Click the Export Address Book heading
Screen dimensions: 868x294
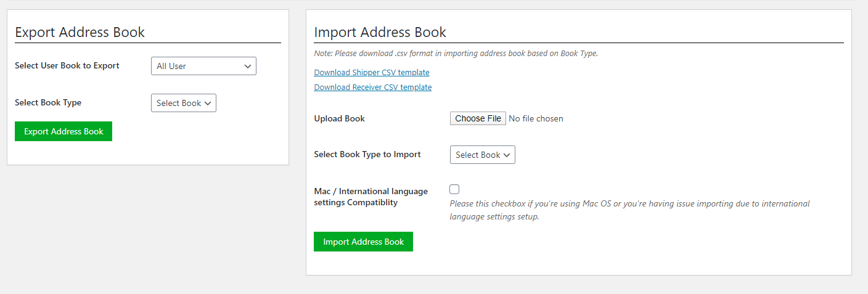point(80,32)
